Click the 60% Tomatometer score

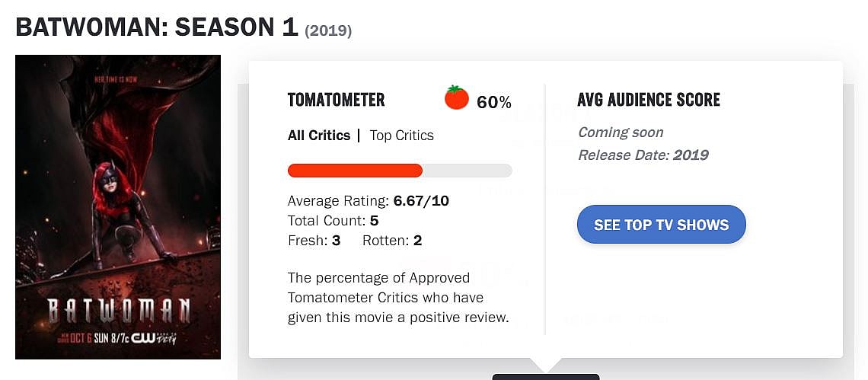[x=494, y=102]
